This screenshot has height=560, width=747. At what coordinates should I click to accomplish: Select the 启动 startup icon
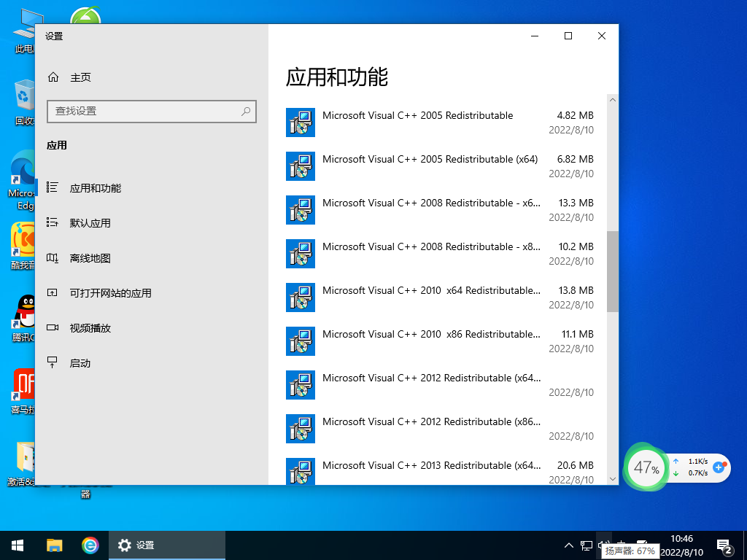(53, 362)
